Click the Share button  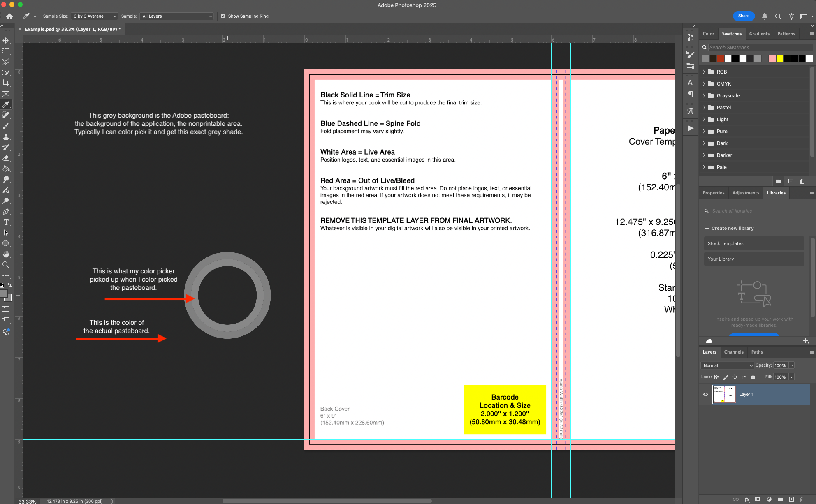744,16
